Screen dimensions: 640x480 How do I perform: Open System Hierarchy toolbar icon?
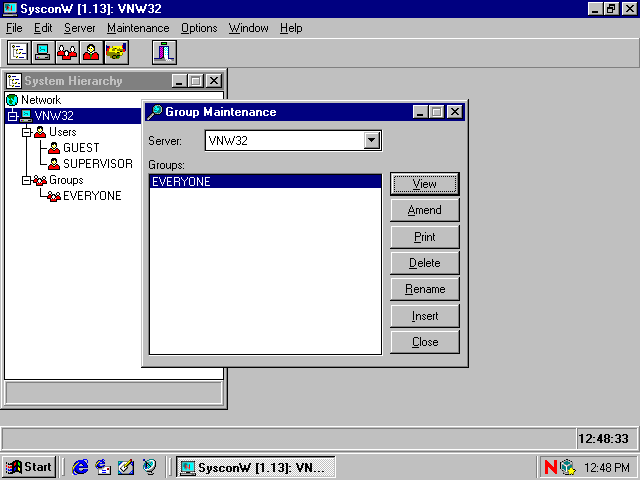tap(19, 52)
